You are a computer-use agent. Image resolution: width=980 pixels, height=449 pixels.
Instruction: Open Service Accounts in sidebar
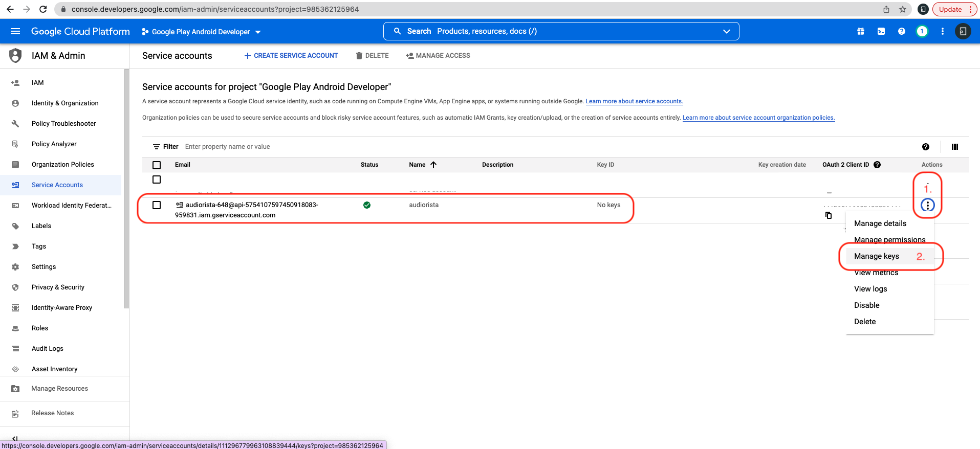[60, 185]
